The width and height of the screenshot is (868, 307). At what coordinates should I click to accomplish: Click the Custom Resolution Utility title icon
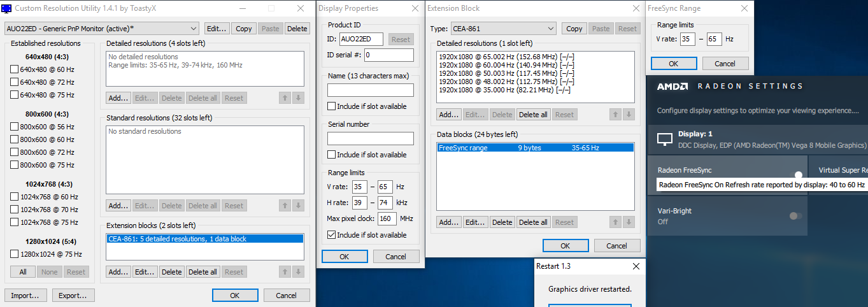(x=6, y=8)
